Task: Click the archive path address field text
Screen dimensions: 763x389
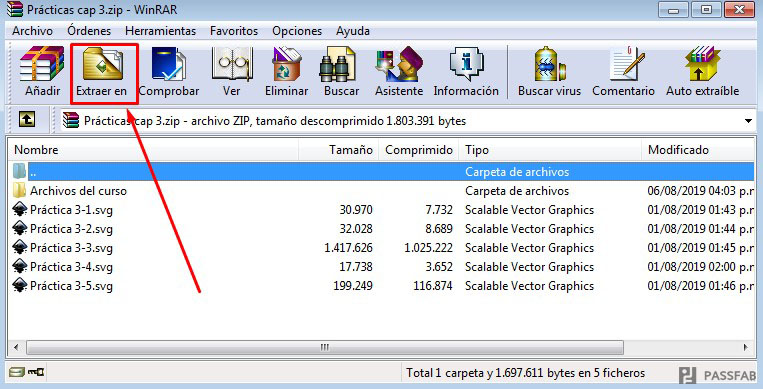Action: [275, 121]
